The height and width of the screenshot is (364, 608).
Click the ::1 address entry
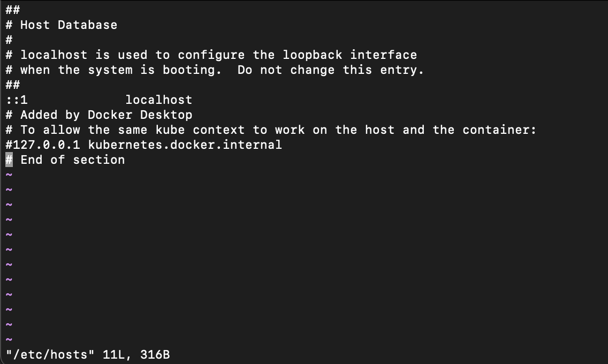tap(17, 100)
